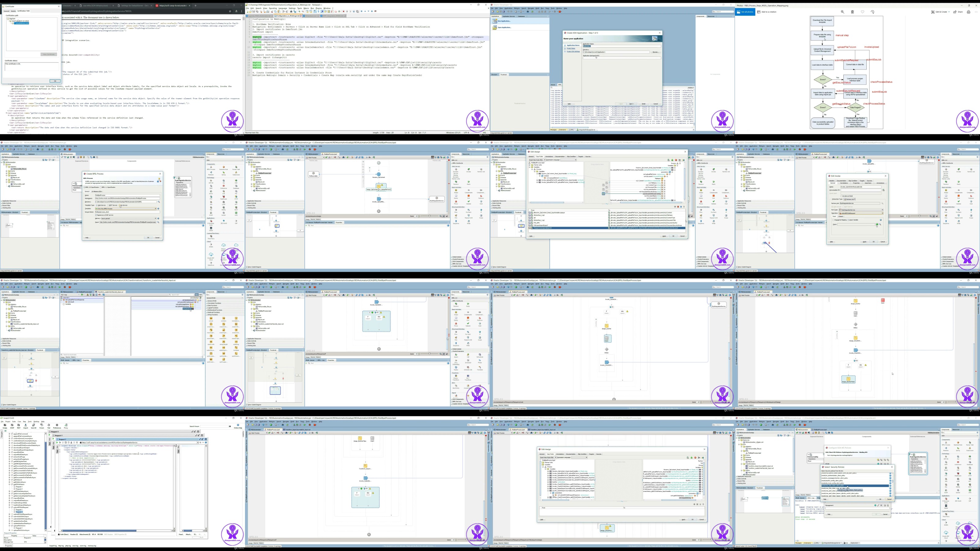Click green submit arrow for SoapUI Request 2
The width and height of the screenshot is (980, 551).
click(58, 443)
